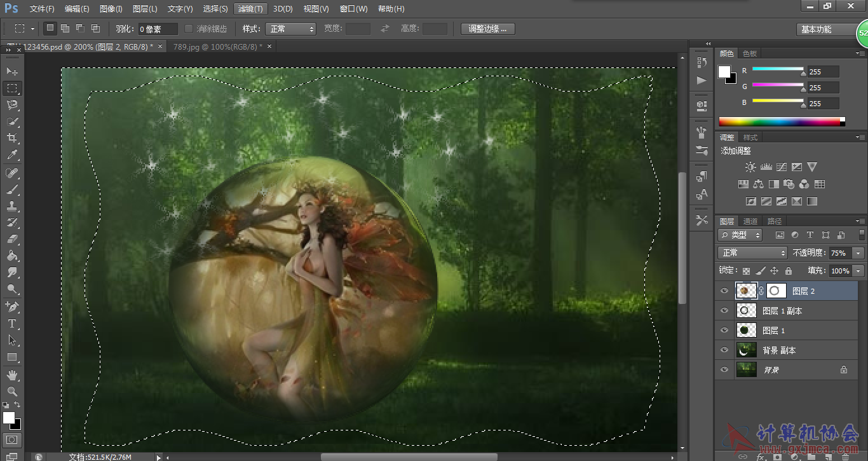The image size is (868, 461).
Task: Open the blend mode 正常 dropdown
Action: coord(753,253)
